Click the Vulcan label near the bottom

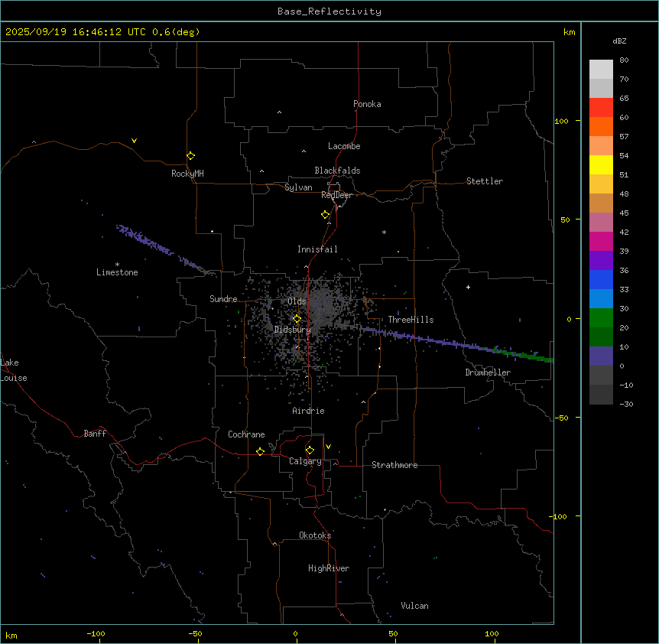pyautogui.click(x=414, y=606)
